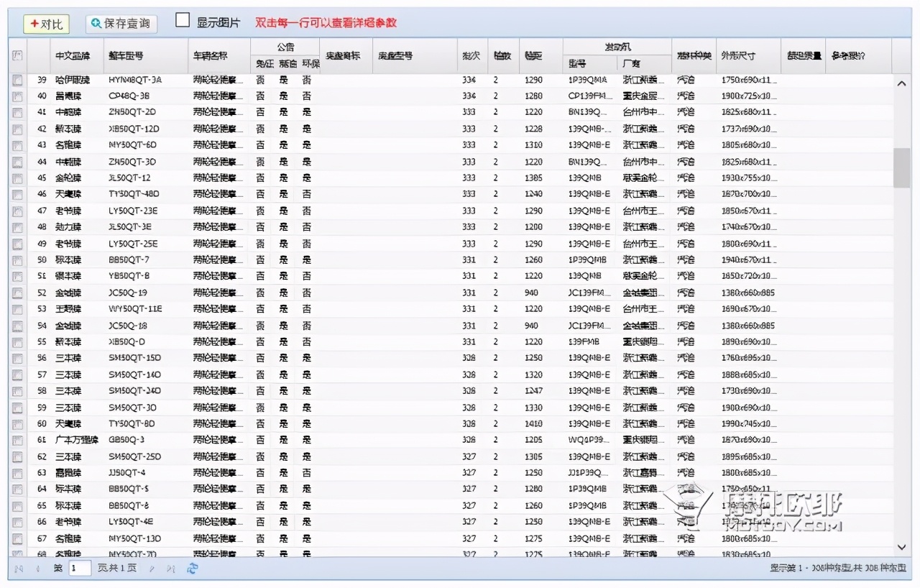Check the box for row 40
Image resolution: width=920 pixels, height=588 pixels.
[17, 96]
